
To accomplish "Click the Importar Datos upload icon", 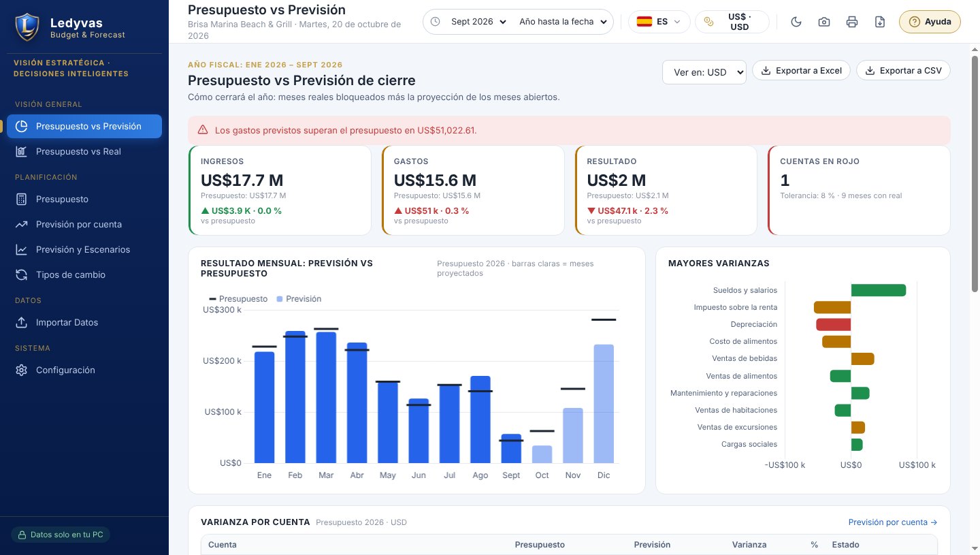I will pyautogui.click(x=22, y=323).
